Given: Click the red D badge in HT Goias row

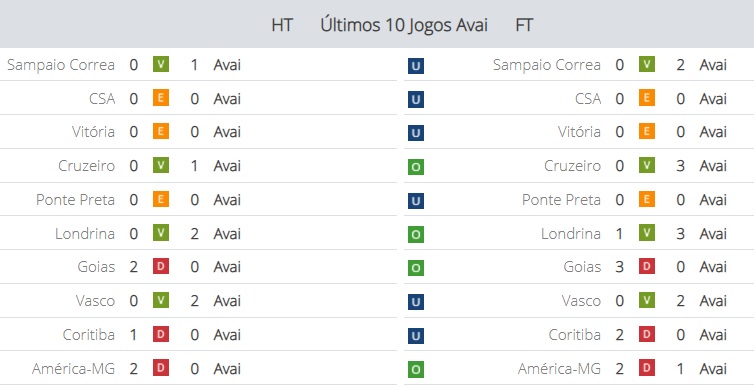Looking at the screenshot, I should [161, 267].
